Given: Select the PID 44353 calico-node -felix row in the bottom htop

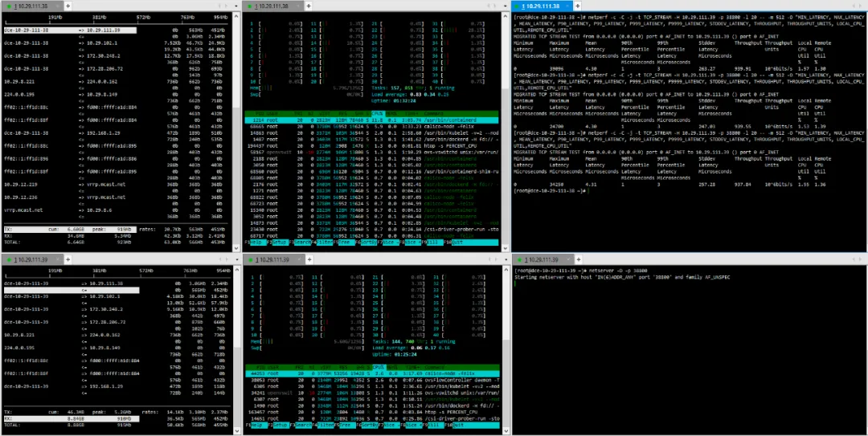Looking at the screenshot, I should (x=372, y=373).
